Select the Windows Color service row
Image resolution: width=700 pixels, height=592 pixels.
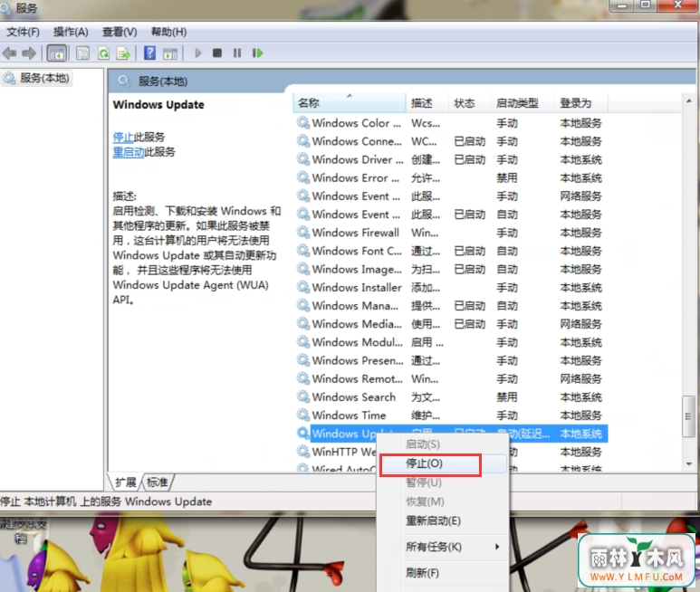(x=451, y=123)
